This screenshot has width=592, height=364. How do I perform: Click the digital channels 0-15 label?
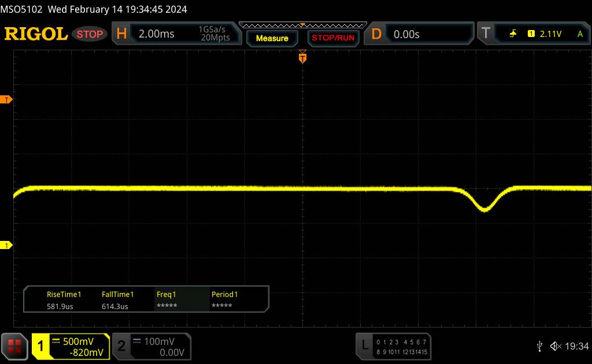coord(402,347)
